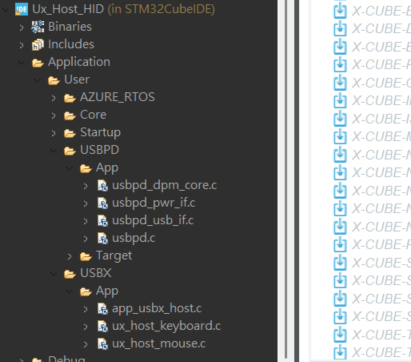Image resolution: width=411 pixels, height=362 pixels.
Task: Click the Target folder icon
Action: pos(86,256)
